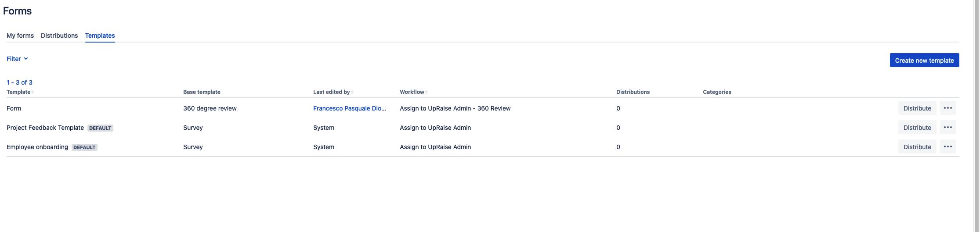
Task: Click Assign to UpRaise Admin - 360 Review
Action: pyautogui.click(x=455, y=108)
